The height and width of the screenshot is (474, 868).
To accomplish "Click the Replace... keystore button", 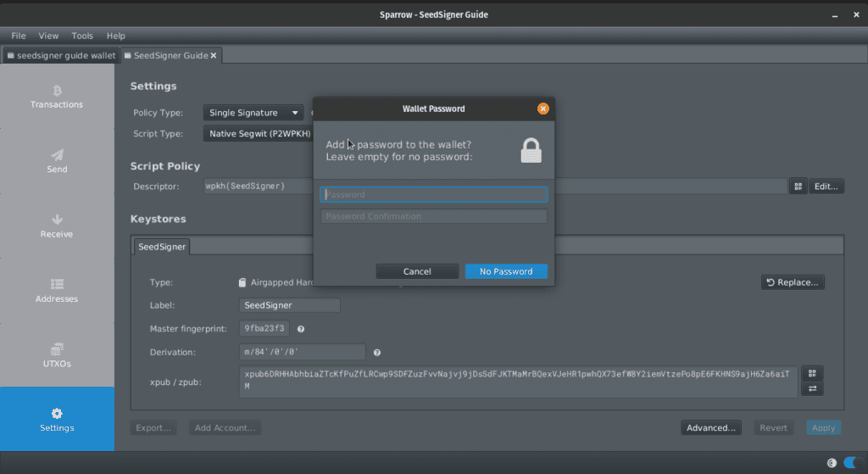I will [x=793, y=282].
